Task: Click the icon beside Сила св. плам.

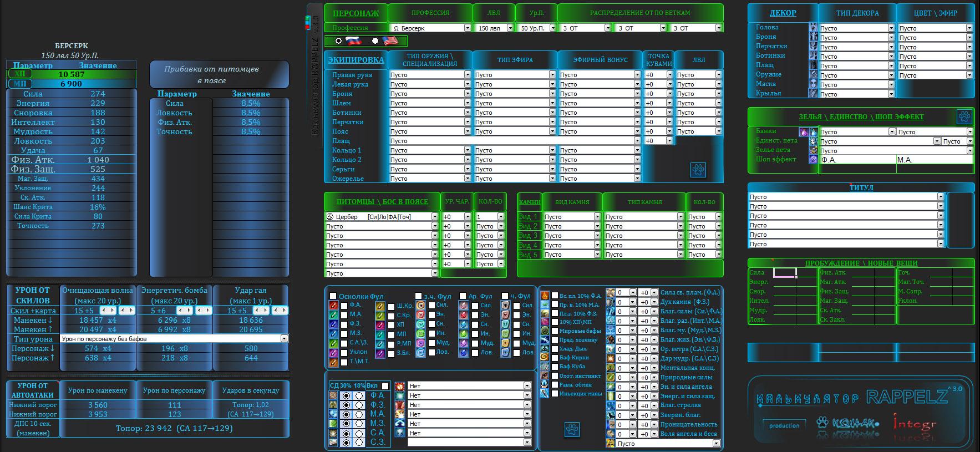Action: [610, 292]
